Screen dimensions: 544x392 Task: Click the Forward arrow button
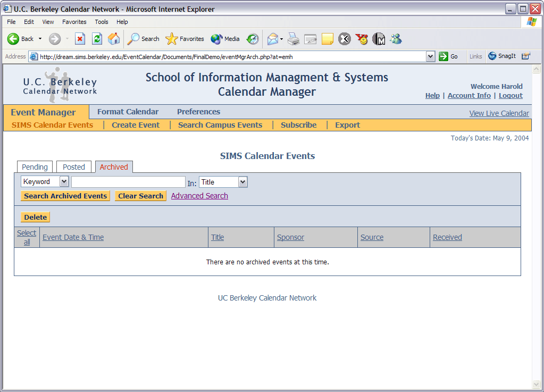point(54,39)
